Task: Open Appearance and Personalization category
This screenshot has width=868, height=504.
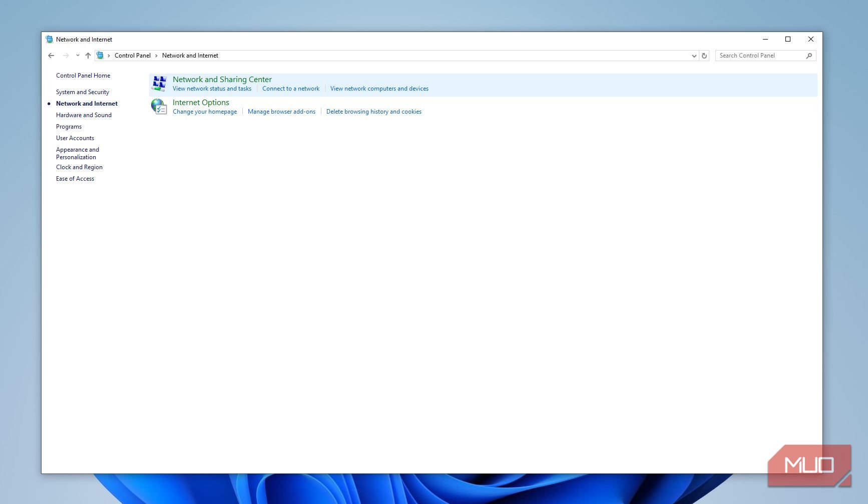Action: pos(78,153)
